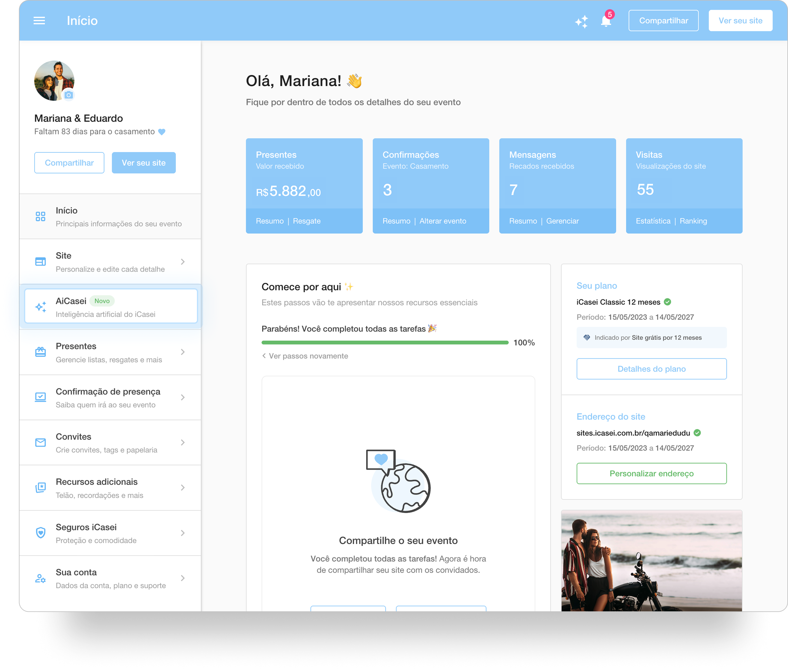Expand the Presentes sidebar chevron

click(x=183, y=352)
